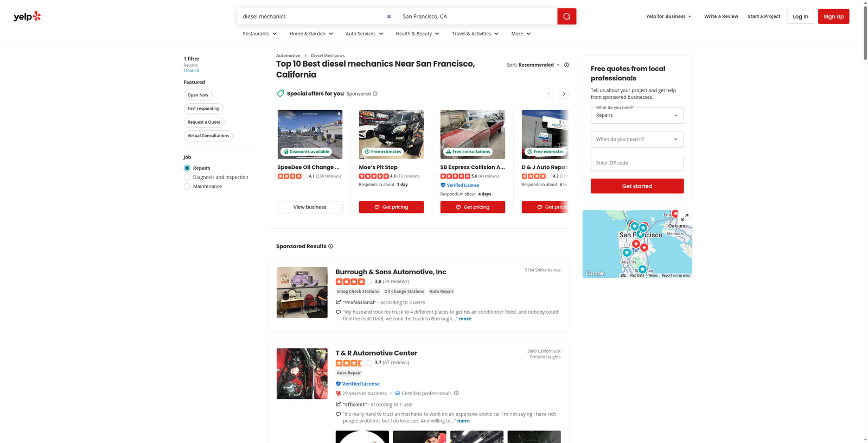Toggle the Request a Quote filter
This screenshot has height=443, width=868.
[204, 122]
